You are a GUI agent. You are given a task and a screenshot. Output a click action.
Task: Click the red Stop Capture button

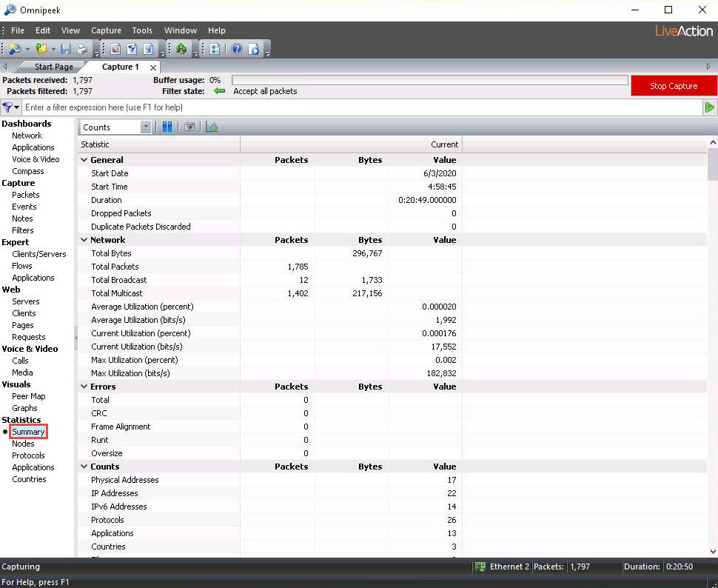(674, 86)
